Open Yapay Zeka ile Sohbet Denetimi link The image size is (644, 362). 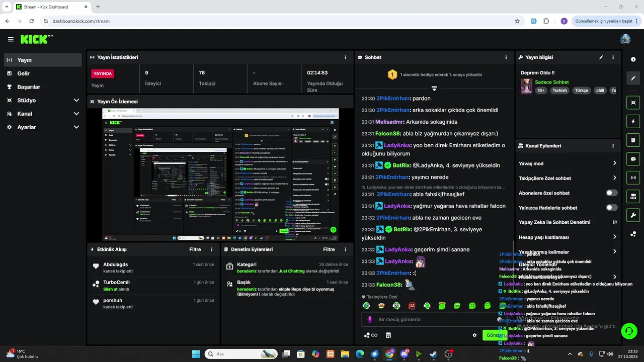point(568,222)
